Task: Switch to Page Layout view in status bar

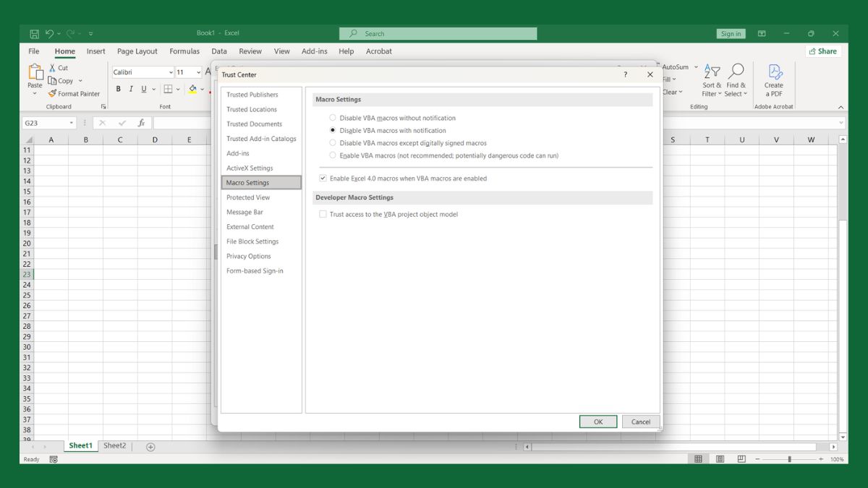Action: (x=720, y=459)
